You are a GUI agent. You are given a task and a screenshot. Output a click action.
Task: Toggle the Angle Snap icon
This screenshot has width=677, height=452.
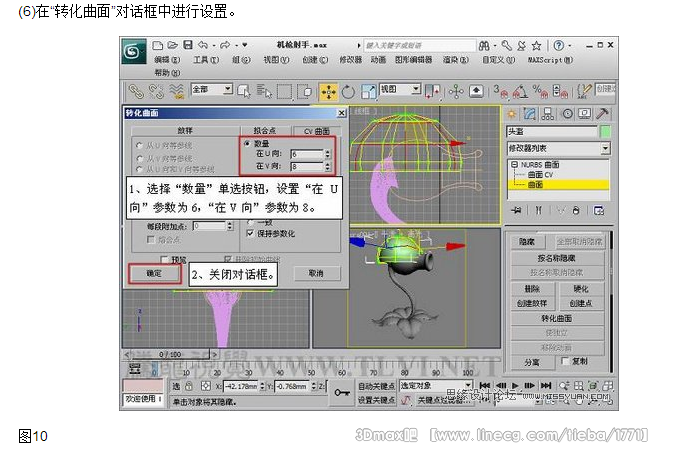click(520, 92)
